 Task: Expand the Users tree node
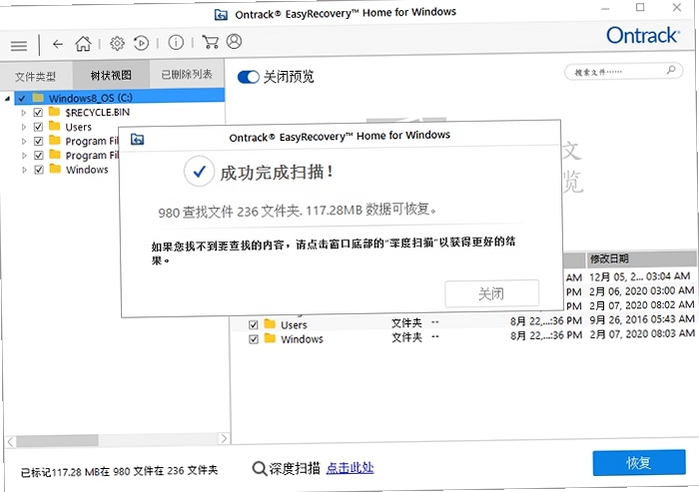point(24,127)
